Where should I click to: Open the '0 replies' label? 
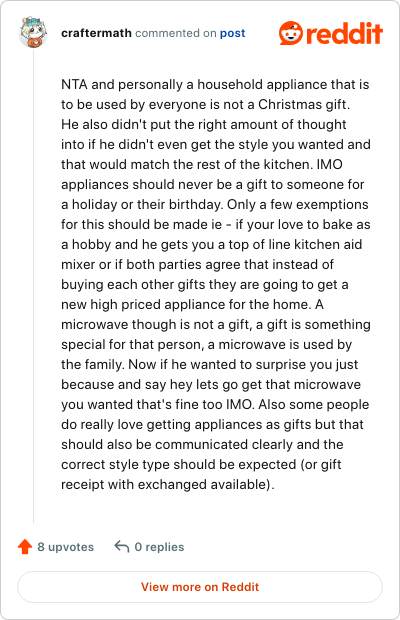[159, 547]
